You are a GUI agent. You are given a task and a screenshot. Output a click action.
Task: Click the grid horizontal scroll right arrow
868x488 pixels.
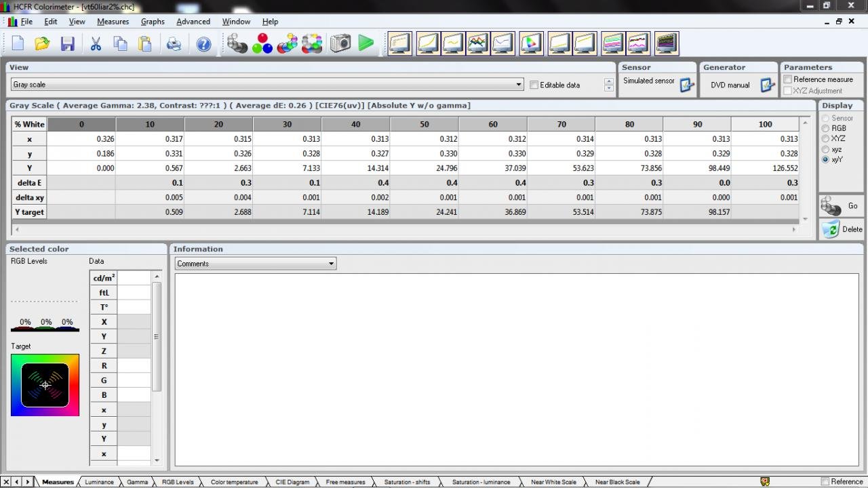pos(794,230)
